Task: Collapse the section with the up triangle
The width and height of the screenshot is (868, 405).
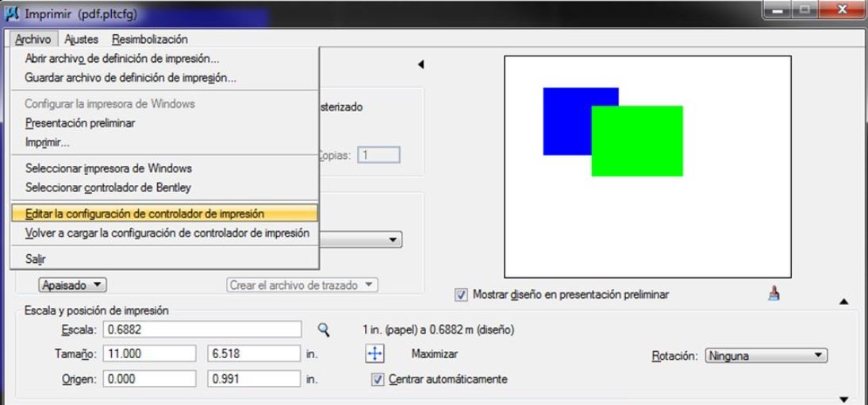Action: click(x=843, y=302)
